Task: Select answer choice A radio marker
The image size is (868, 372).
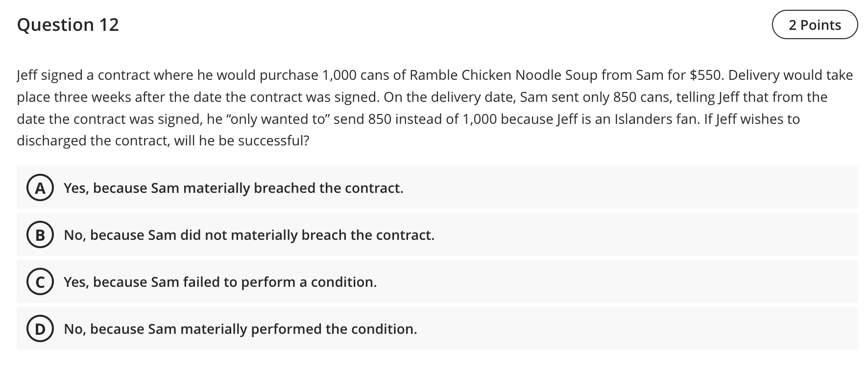Action: point(41,188)
